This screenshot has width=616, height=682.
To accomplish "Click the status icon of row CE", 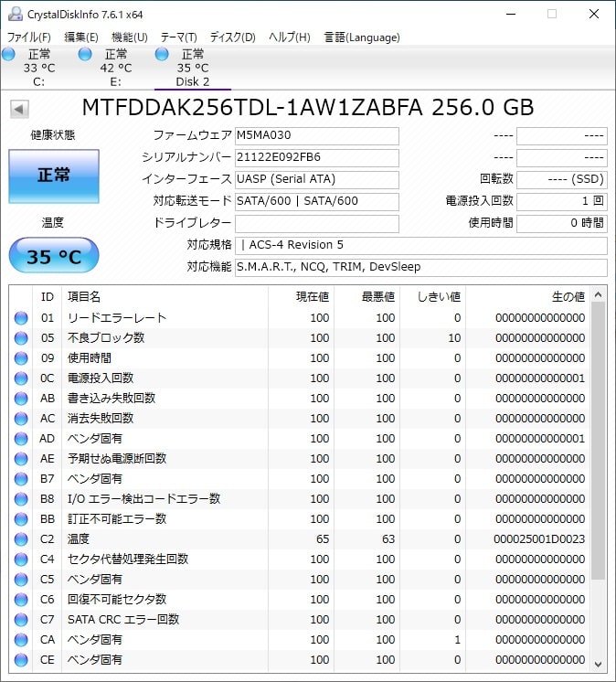I will pyautogui.click(x=21, y=660).
